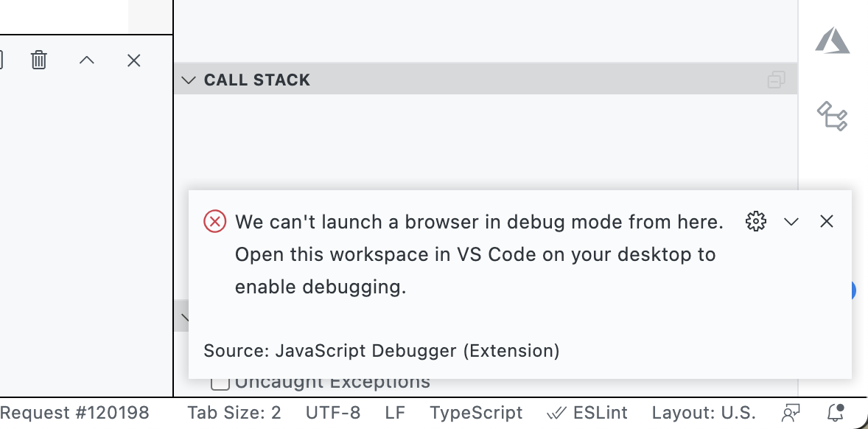Expand the notification's more-actions chevron
Screen dimensions: 868x429
pyautogui.click(x=791, y=221)
